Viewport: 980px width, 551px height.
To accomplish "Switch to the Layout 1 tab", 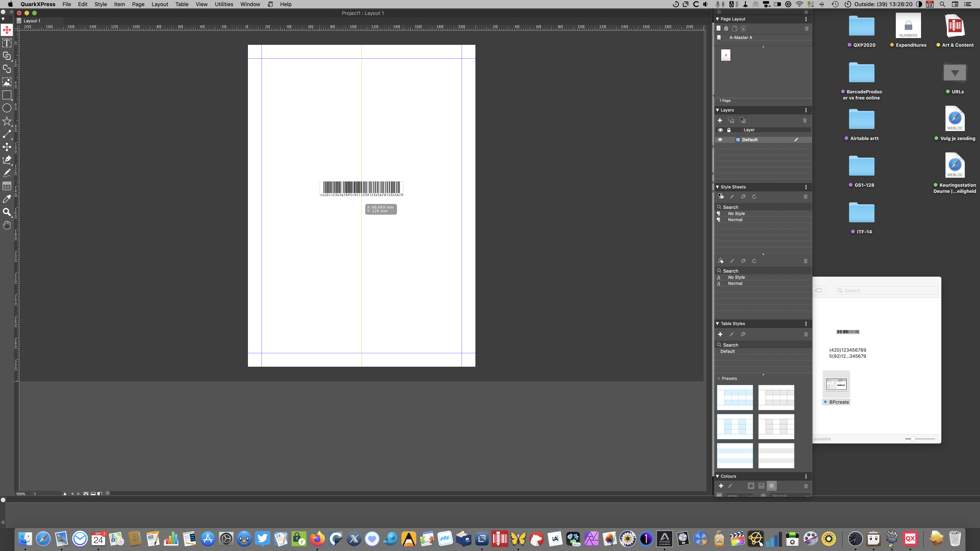I will (x=32, y=21).
